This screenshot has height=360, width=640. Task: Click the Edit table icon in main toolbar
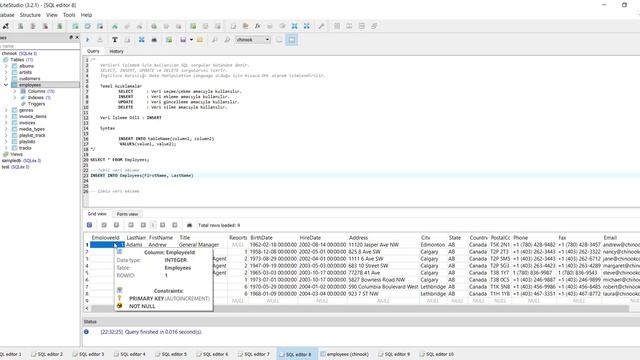pos(88,26)
